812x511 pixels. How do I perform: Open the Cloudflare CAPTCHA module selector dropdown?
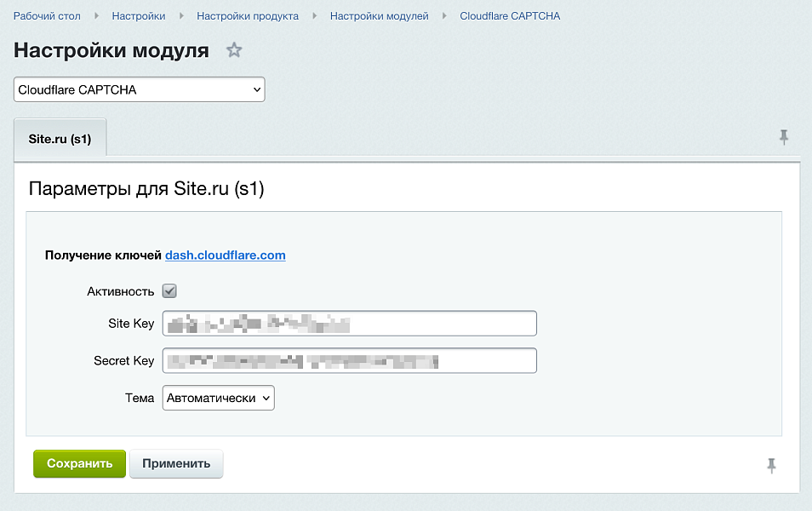point(139,89)
